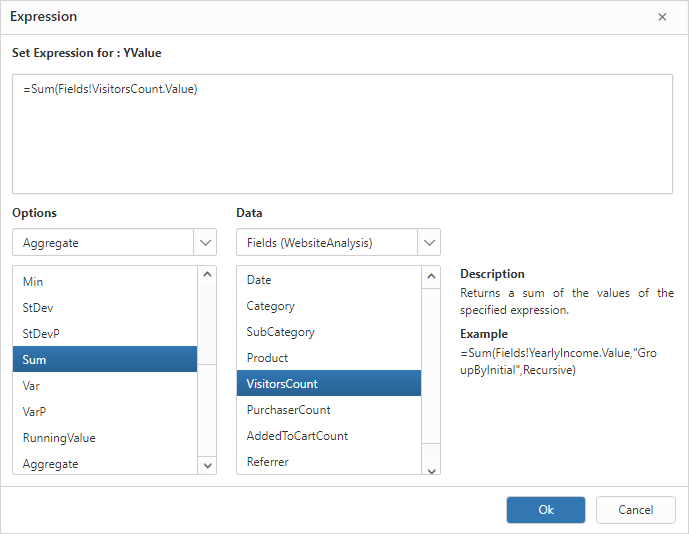Click data list scroll down arrow
The height and width of the screenshot is (534, 689).
coord(431,471)
